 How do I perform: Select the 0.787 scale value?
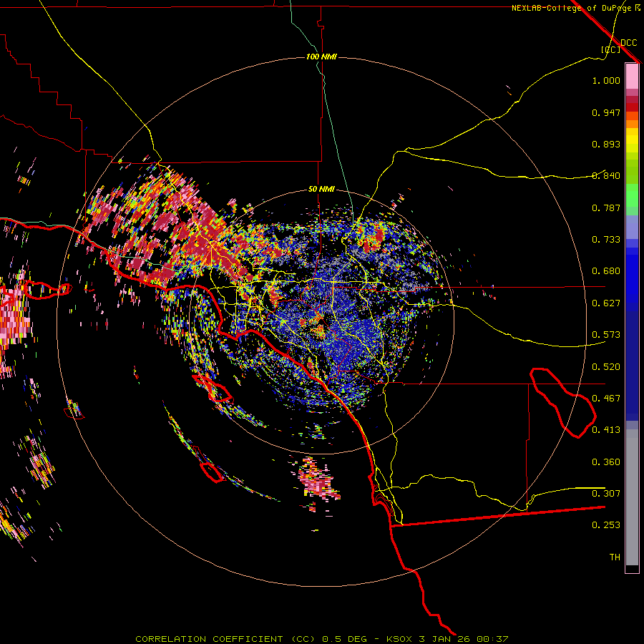click(606, 208)
